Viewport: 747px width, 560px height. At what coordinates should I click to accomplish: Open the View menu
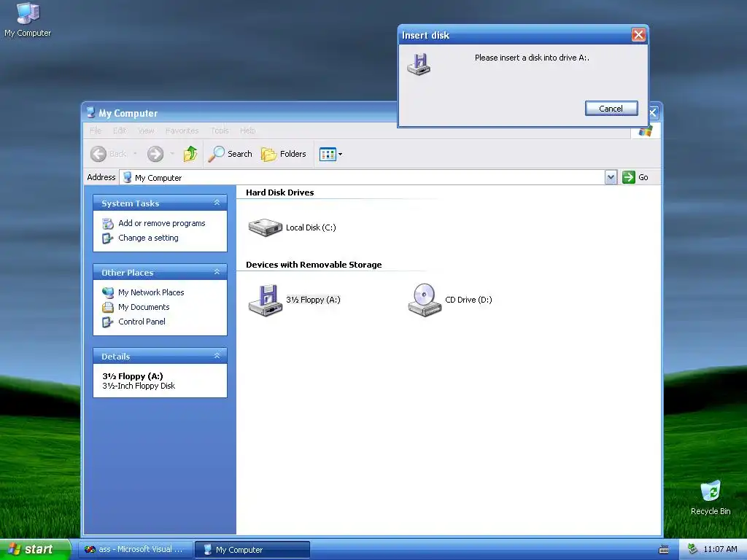(146, 131)
